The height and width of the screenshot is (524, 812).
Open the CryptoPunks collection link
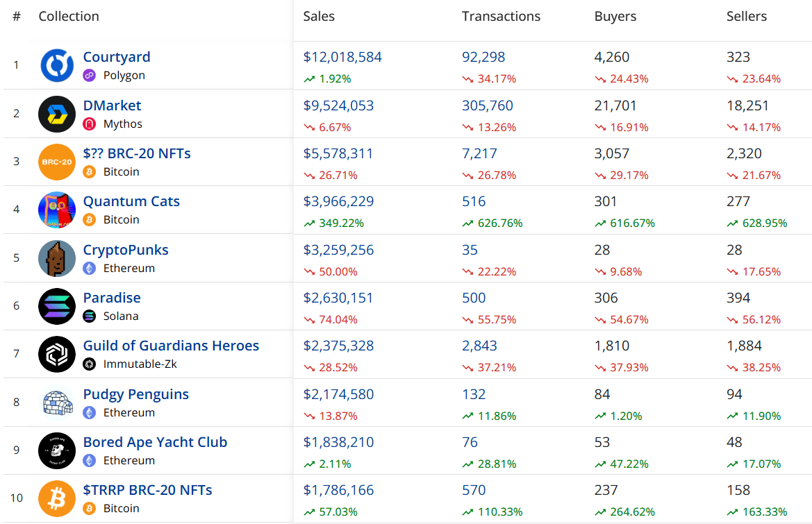(x=126, y=250)
